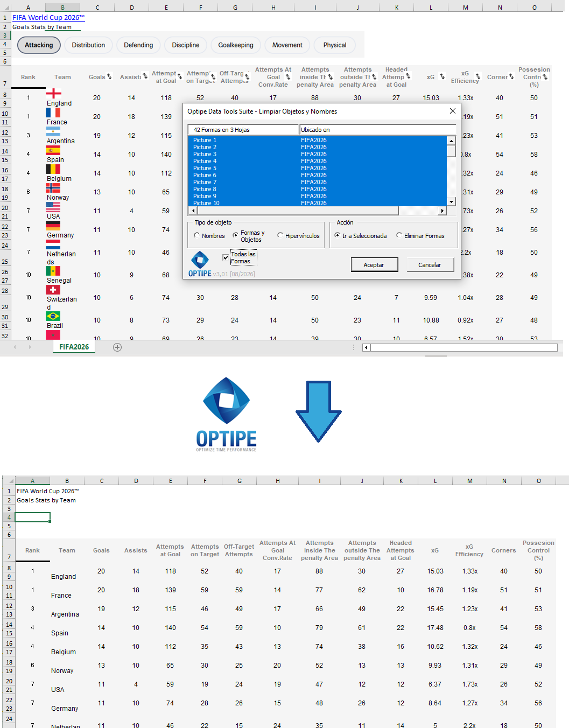This screenshot has width=569, height=728.
Task: Click the USA flag picture
Action: point(53,207)
